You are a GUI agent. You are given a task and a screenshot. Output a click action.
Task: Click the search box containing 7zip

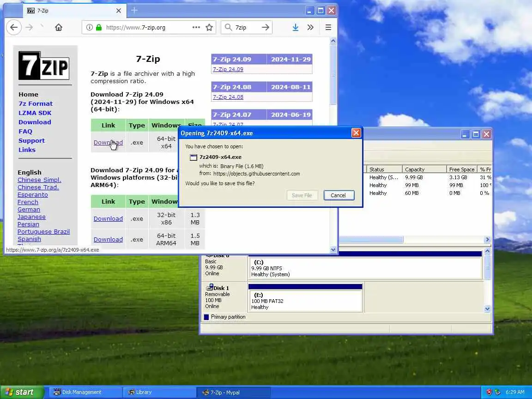point(247,28)
